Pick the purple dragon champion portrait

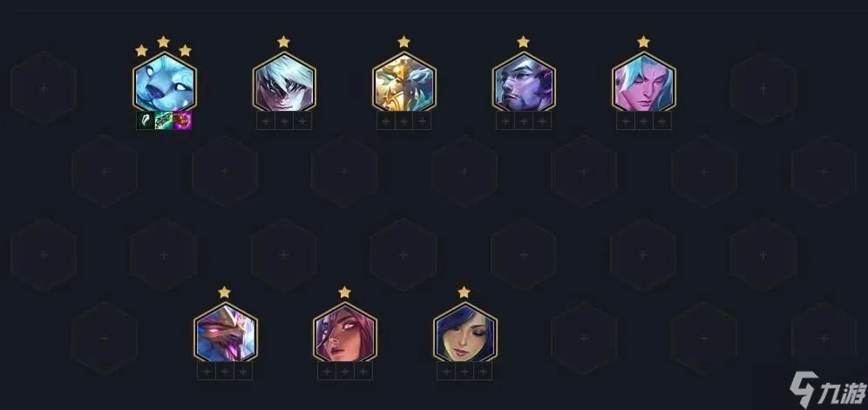[x=226, y=332]
